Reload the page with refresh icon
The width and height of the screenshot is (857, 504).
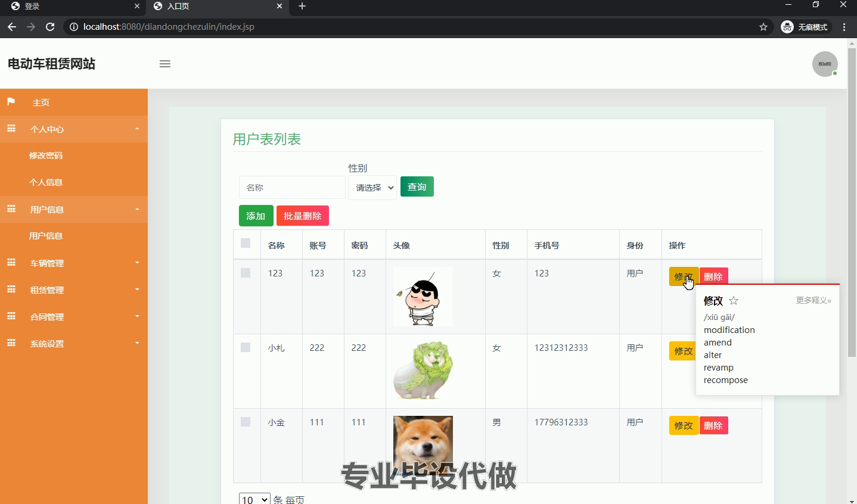[50, 27]
